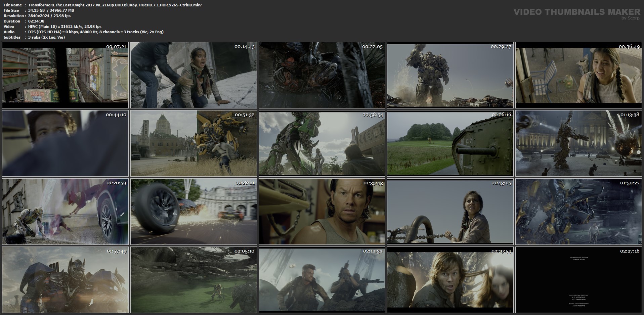Choose the thumbnail at 00:58:54
This screenshot has height=315, width=644.
pyautogui.click(x=322, y=143)
